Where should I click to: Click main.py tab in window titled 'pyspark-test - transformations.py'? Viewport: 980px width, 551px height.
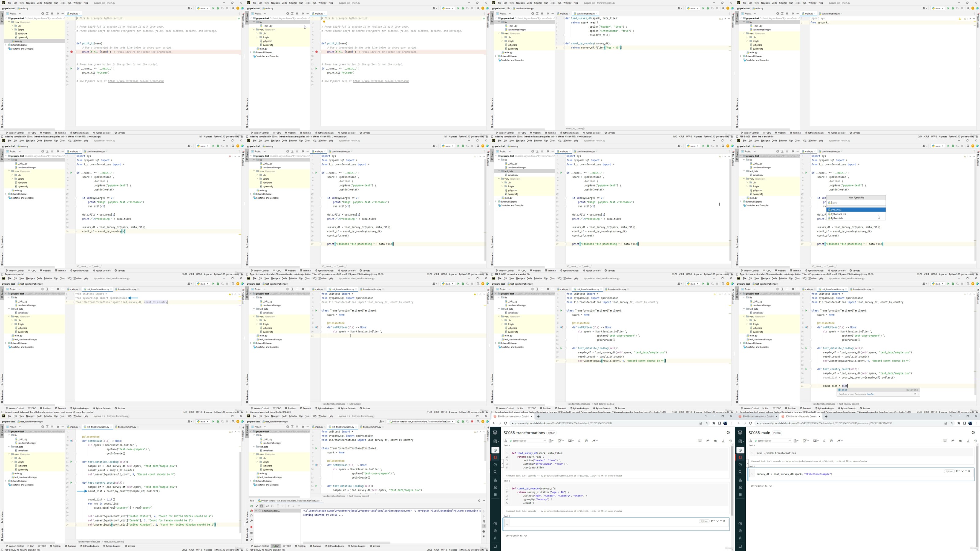pyautogui.click(x=564, y=14)
